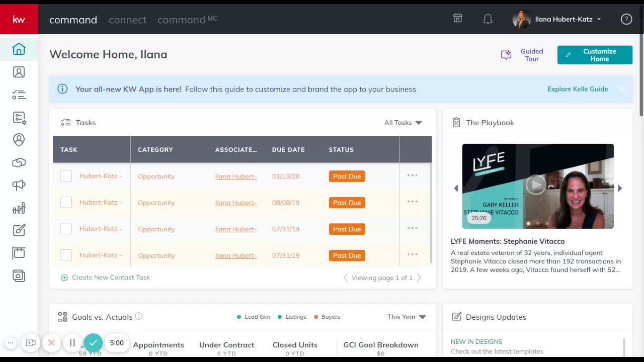Click the Listings legend item
This screenshot has height=362, width=644.
291,317
